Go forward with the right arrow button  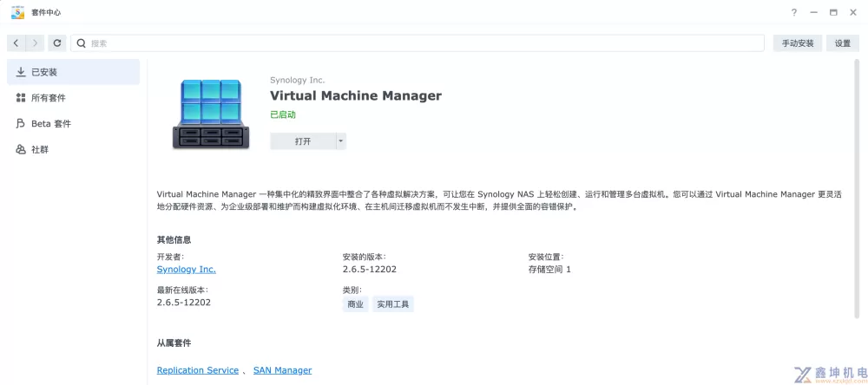[x=35, y=43]
